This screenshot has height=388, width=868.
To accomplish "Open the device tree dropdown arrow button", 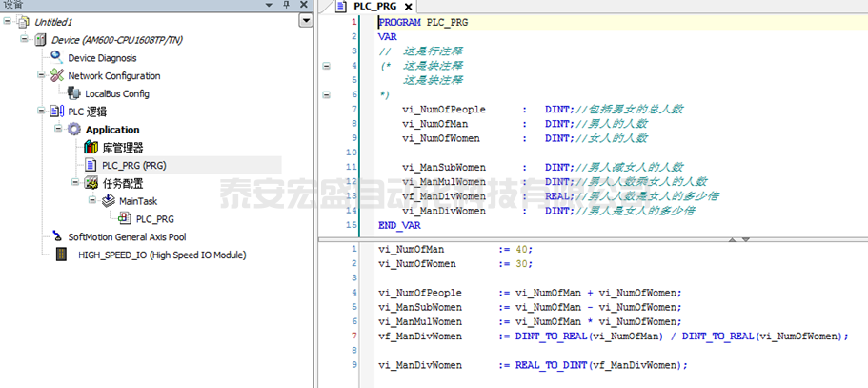I will [305, 21].
